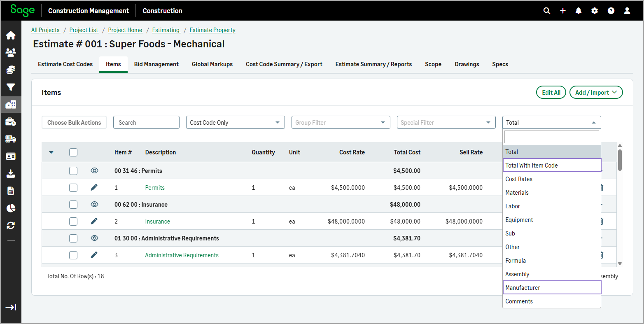Open the Global Markups tab
The height and width of the screenshot is (324, 644).
click(x=212, y=64)
